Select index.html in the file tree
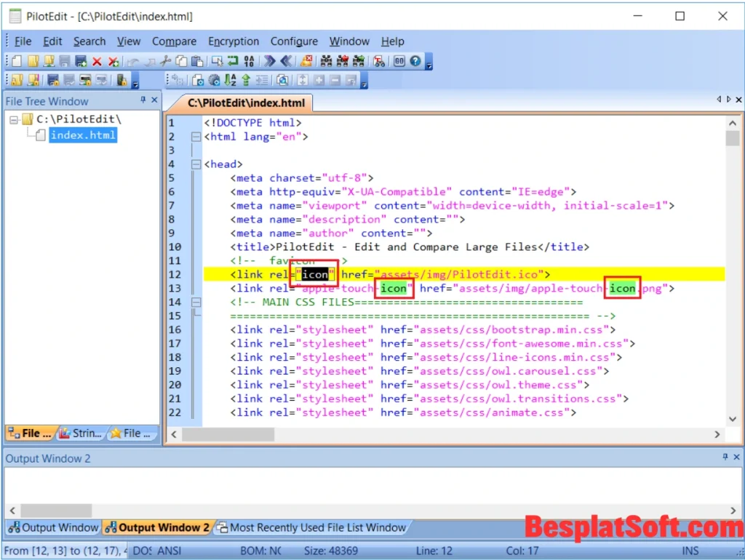Image resolution: width=745 pixels, height=560 pixels. click(x=82, y=135)
